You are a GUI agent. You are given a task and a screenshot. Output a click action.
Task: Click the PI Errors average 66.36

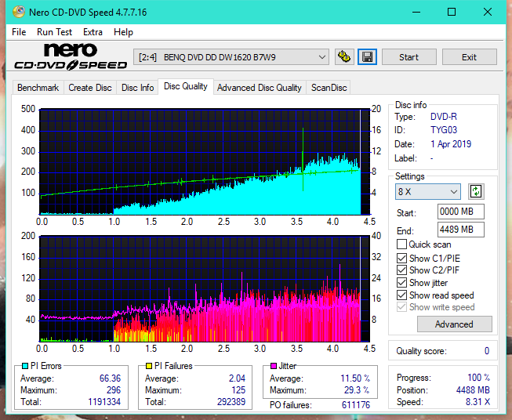(x=110, y=378)
